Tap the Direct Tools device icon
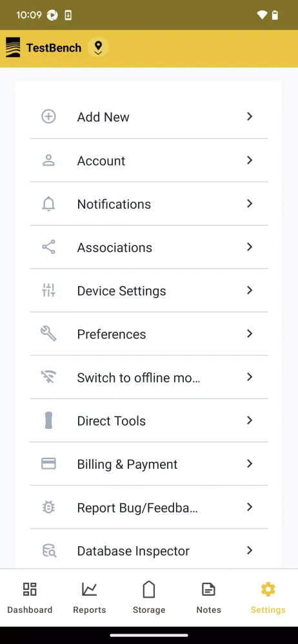The image size is (298, 644). [48, 421]
